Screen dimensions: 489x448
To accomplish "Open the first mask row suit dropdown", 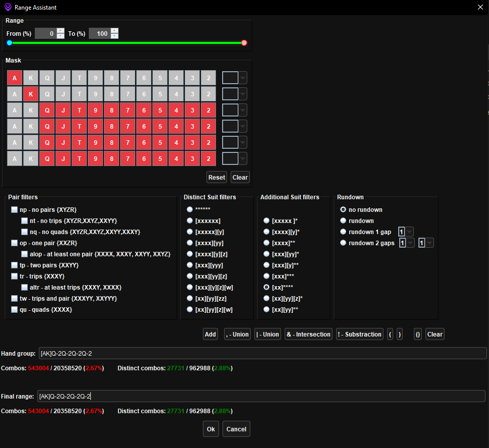I will click(x=243, y=78).
